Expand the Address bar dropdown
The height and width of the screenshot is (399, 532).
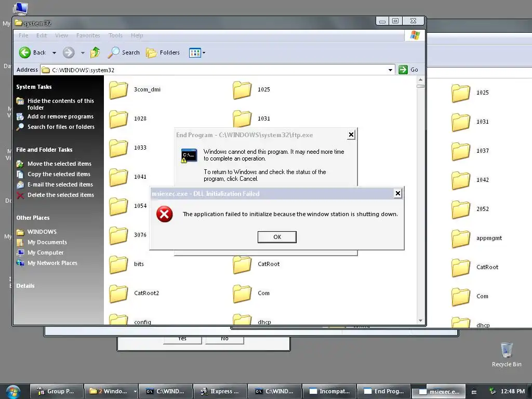[390, 70]
